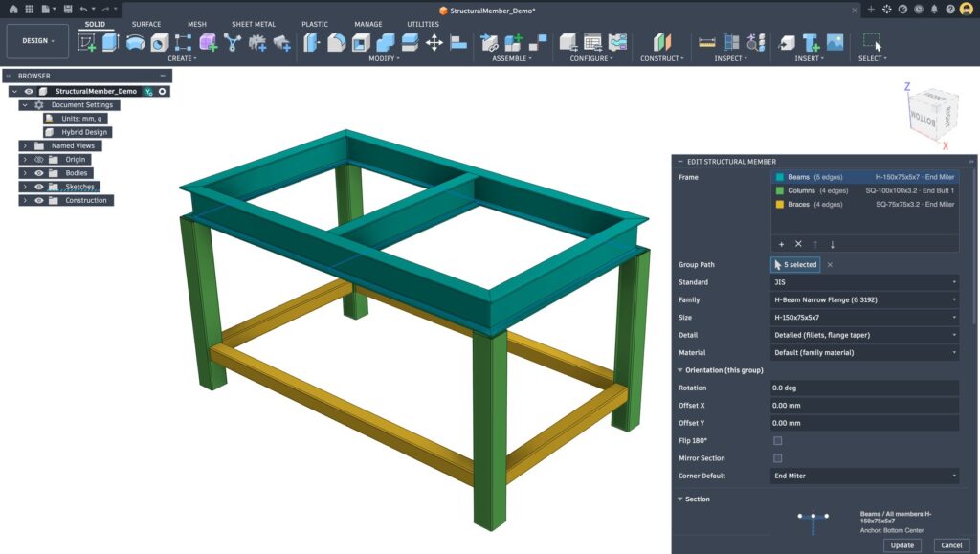Open the Family H-Beam dropdown
This screenshot has height=554, width=980.
pyautogui.click(x=864, y=299)
